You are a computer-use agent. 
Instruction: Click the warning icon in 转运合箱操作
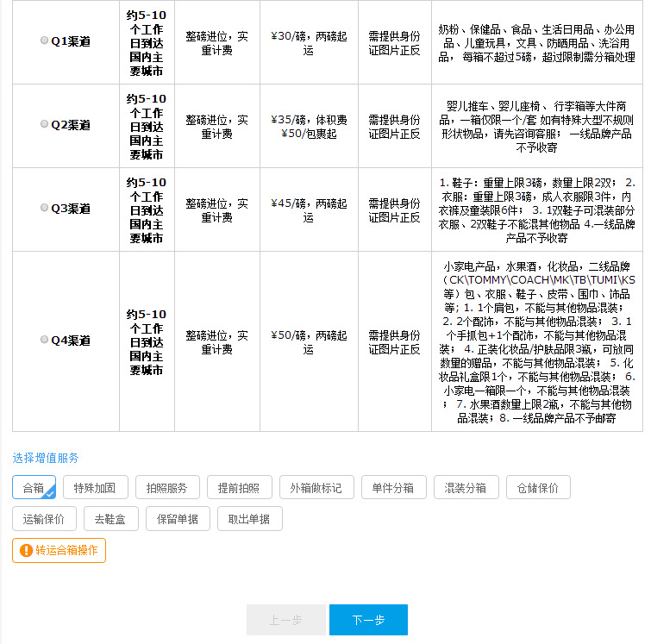[26, 551]
